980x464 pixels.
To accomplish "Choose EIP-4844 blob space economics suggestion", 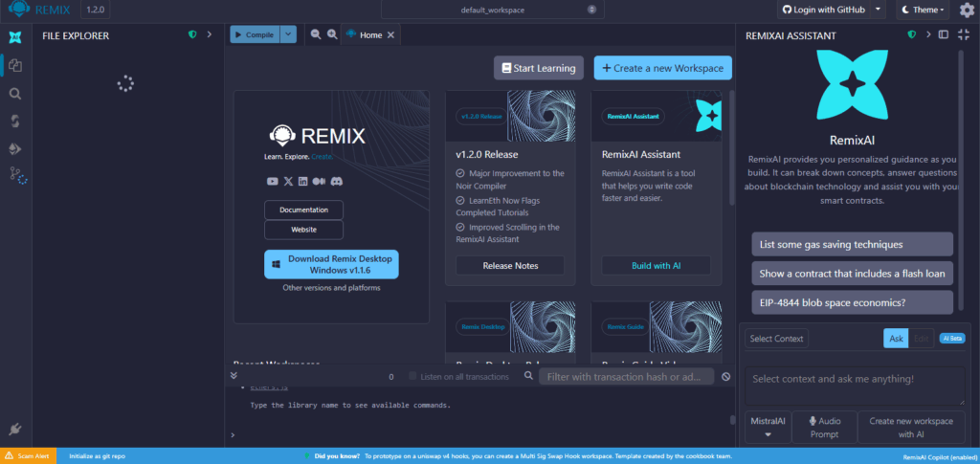I will pyautogui.click(x=852, y=302).
